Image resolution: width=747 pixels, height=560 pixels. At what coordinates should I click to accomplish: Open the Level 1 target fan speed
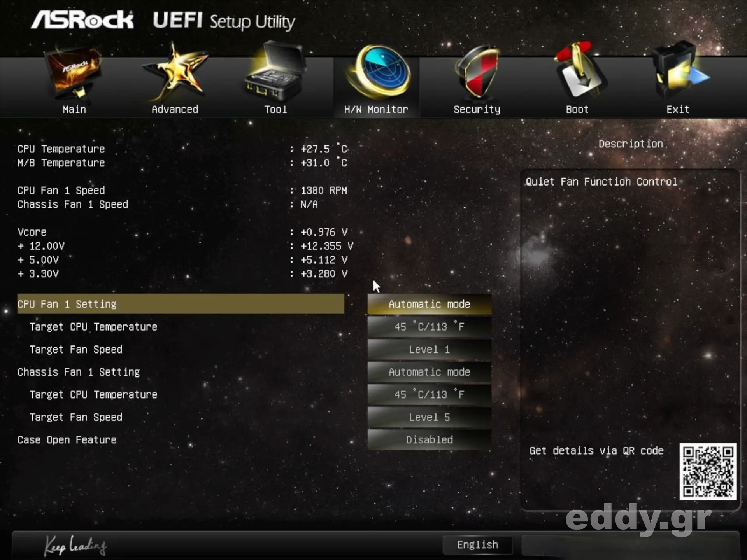[x=429, y=349]
